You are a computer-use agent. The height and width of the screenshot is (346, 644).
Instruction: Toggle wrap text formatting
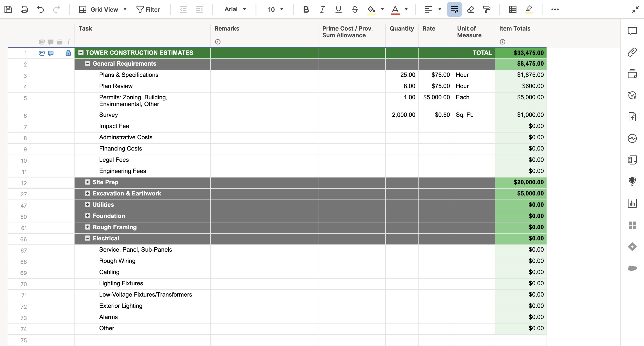(x=454, y=9)
